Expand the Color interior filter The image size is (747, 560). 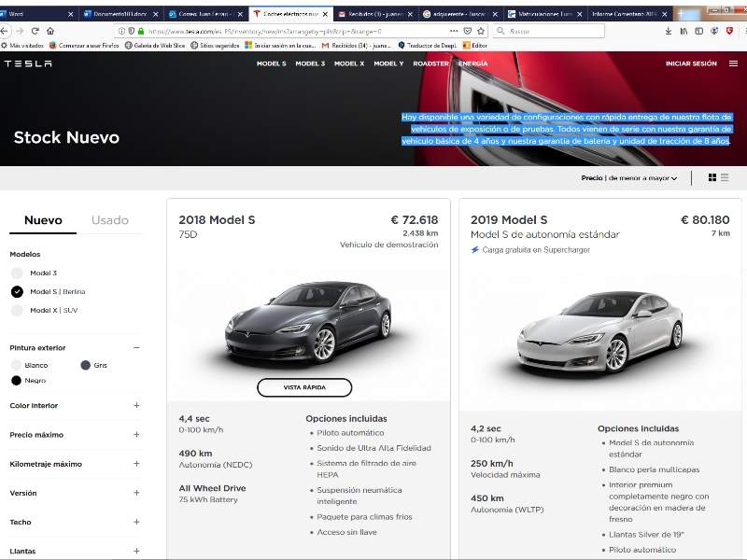136,405
